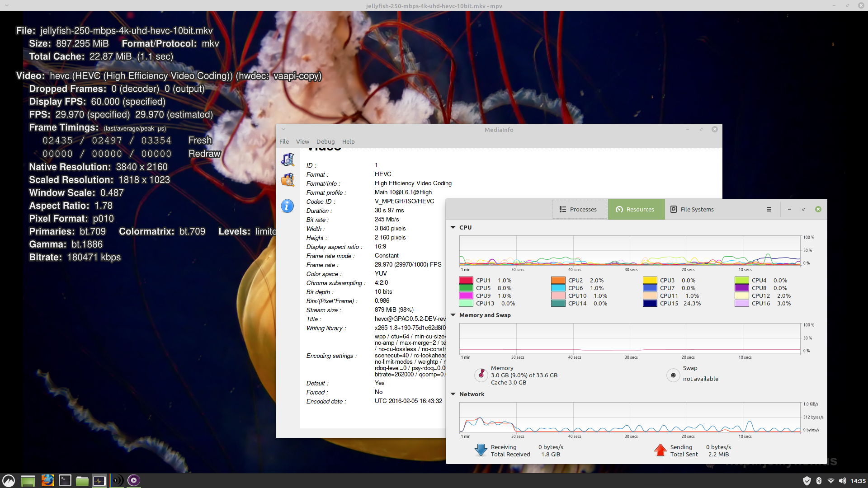Change the CPU9 color swatch
Screen dimensions: 868x488
(x=466, y=296)
